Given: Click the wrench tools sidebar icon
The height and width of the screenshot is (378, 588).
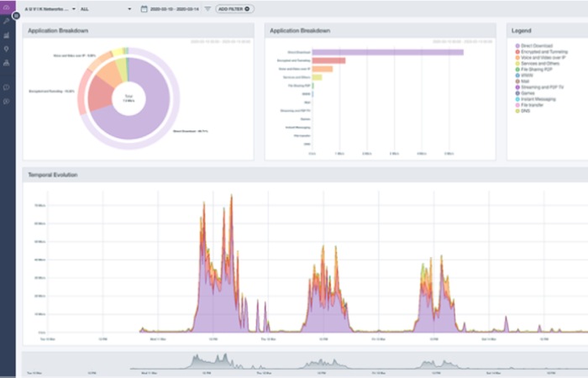Looking at the screenshot, I should 7,21.
